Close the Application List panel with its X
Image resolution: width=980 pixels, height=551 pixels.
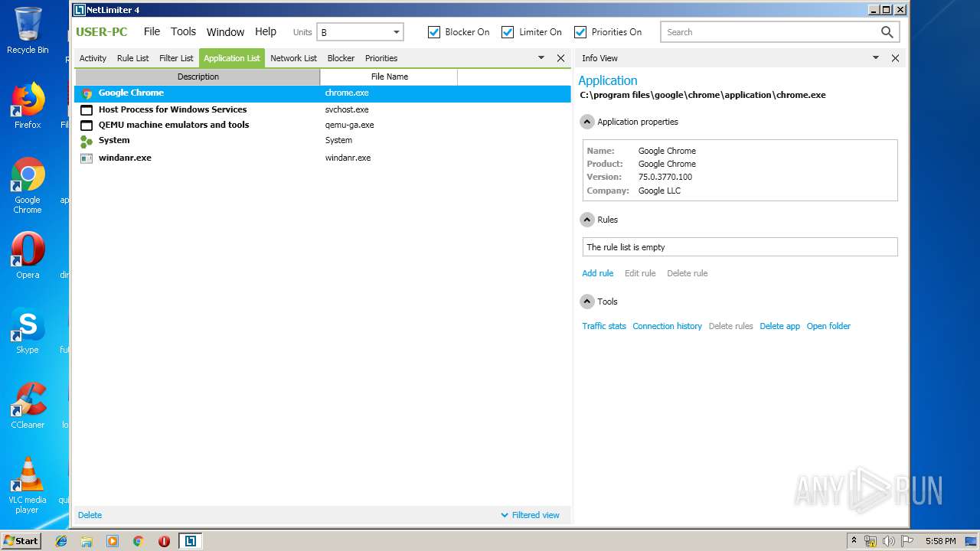tap(560, 58)
